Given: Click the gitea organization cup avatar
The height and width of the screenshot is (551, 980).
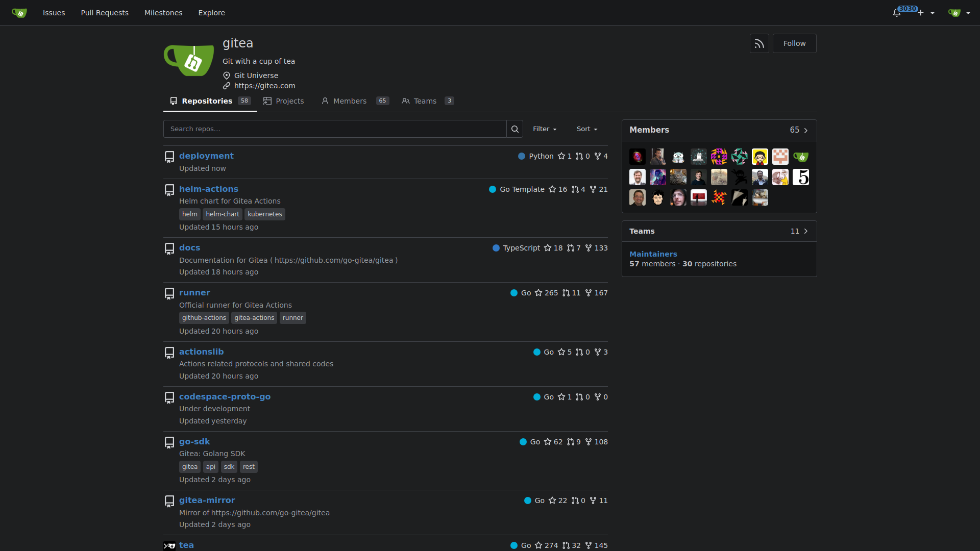Looking at the screenshot, I should pos(189,60).
